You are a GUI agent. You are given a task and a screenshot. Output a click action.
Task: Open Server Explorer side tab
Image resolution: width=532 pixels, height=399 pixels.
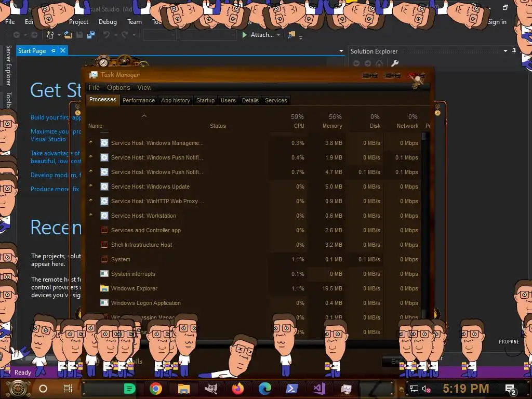coord(9,65)
